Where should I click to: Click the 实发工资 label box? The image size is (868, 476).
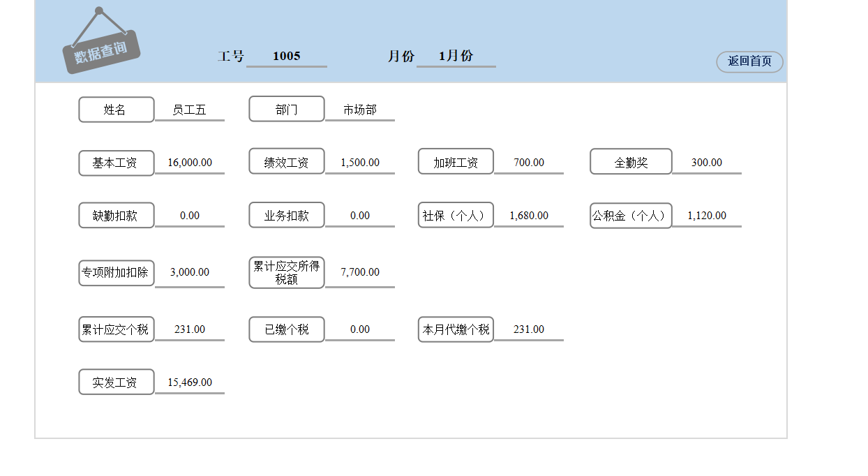(x=116, y=382)
